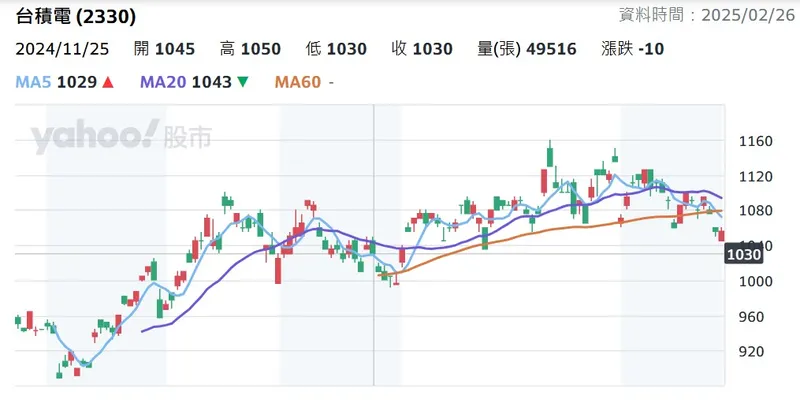Click the 1120 price axis label
Image resolution: width=800 pixels, height=400 pixels.
point(756,177)
